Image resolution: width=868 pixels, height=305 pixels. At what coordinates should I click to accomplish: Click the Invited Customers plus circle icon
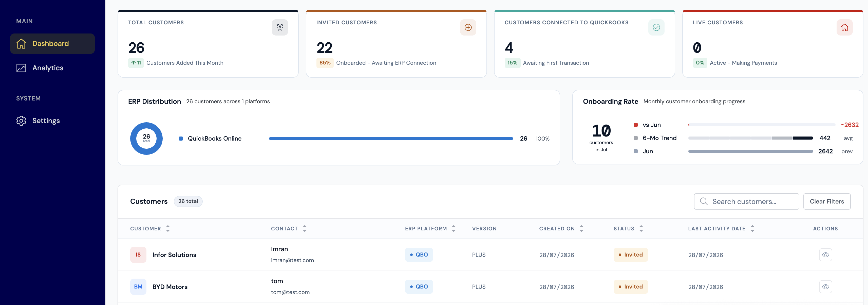[x=468, y=27]
